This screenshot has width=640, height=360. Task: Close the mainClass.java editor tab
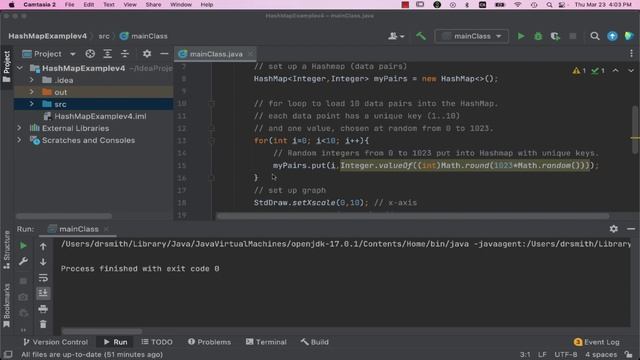point(250,54)
